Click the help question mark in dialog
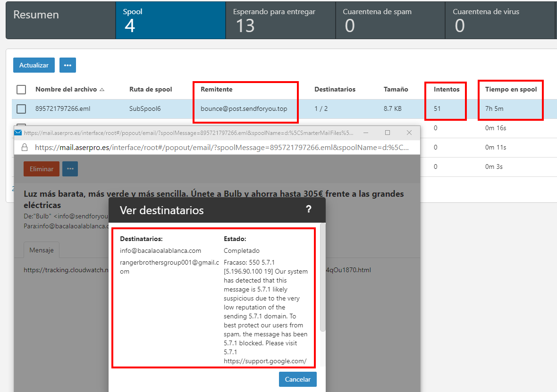This screenshot has height=392, width=557. 309,209
